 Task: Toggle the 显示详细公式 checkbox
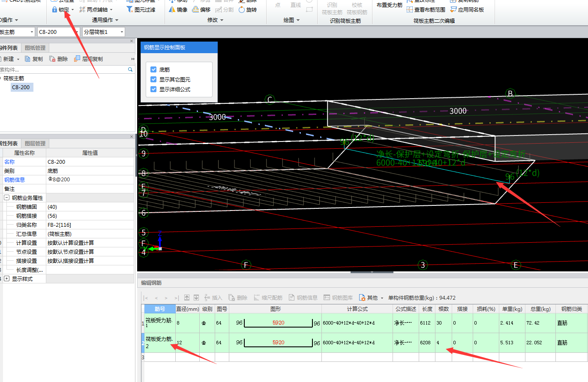[153, 89]
